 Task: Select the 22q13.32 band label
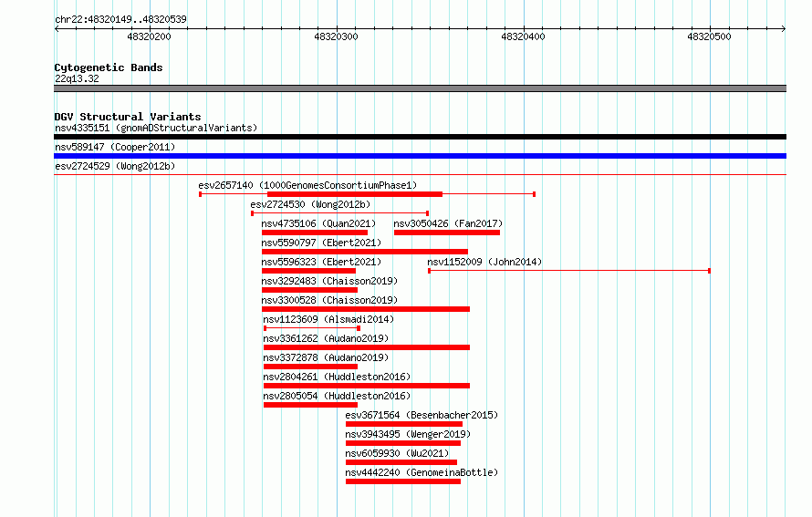coord(77,78)
